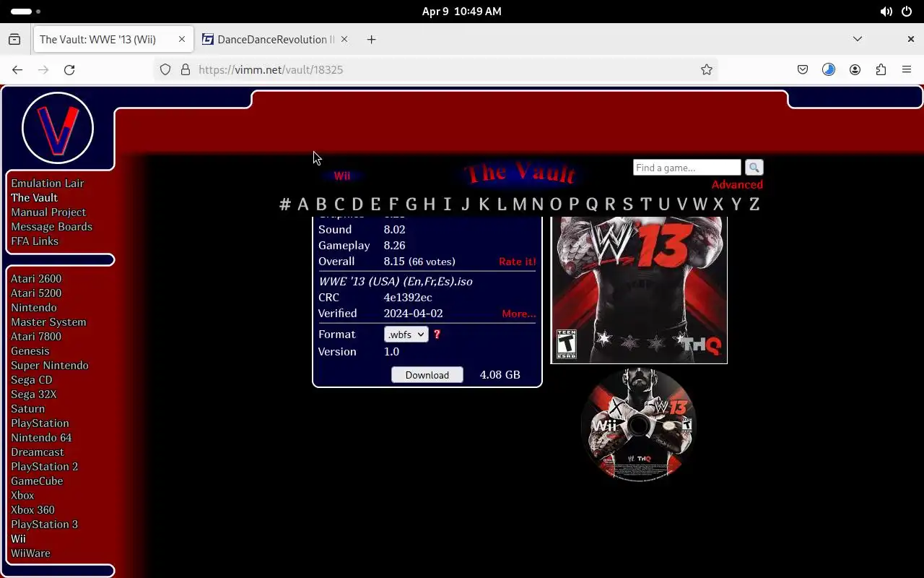Click the CRC value 4e1392ec
This screenshot has width=924, height=578.
coord(408,298)
